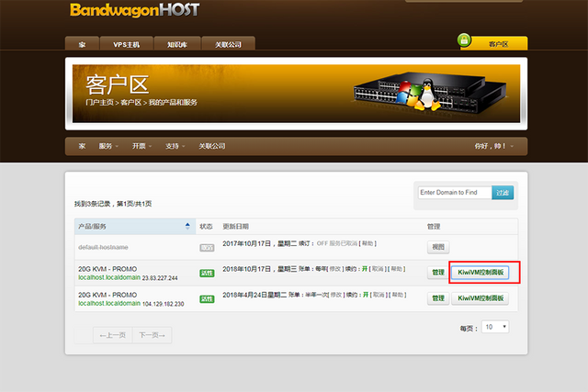Viewport: 588px width, 392px height.
Task: Click 管理 button for 23.83.227.244 server
Action: (x=438, y=273)
